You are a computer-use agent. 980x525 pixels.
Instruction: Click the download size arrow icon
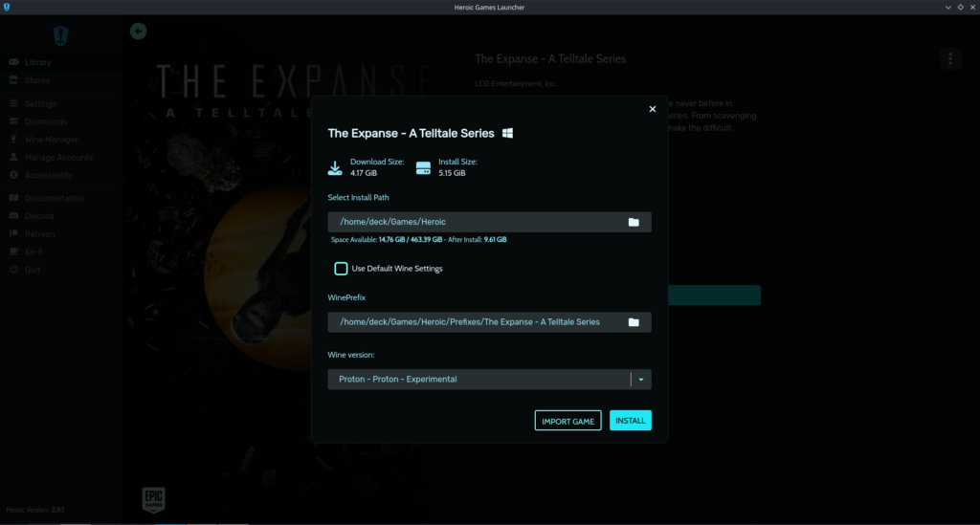(335, 167)
